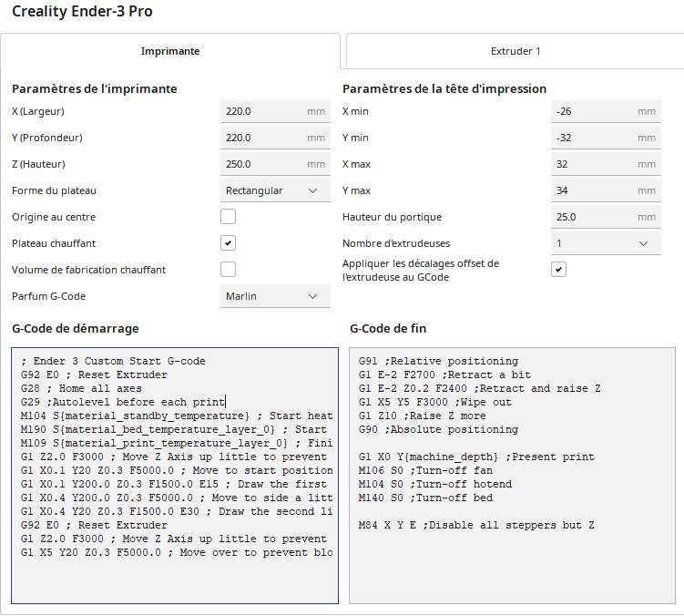Enable Volume de fabrication chauffant checkbox

228,270
